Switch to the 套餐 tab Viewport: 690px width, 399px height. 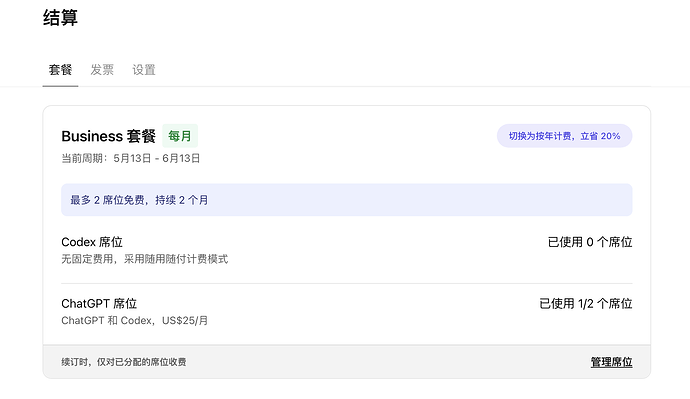[x=60, y=70]
